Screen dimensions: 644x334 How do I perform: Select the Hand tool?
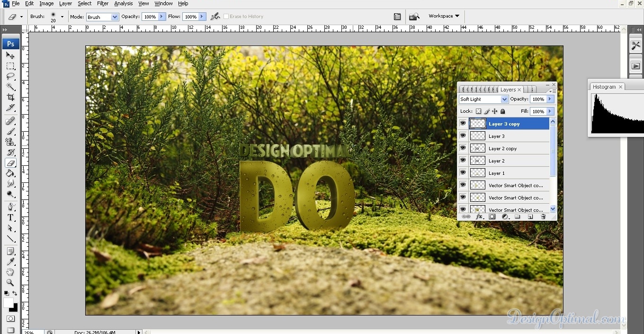(x=10, y=272)
